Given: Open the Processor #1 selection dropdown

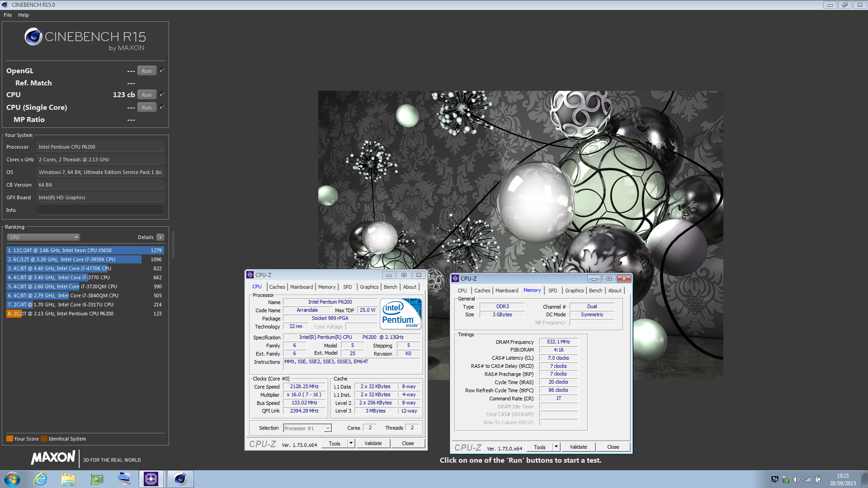Looking at the screenshot, I should coord(307,428).
